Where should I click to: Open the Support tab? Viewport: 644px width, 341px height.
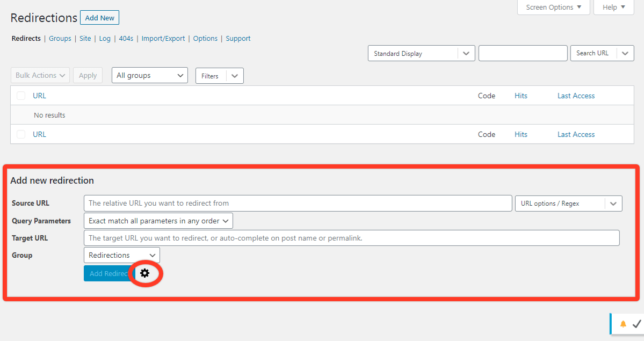click(x=238, y=38)
